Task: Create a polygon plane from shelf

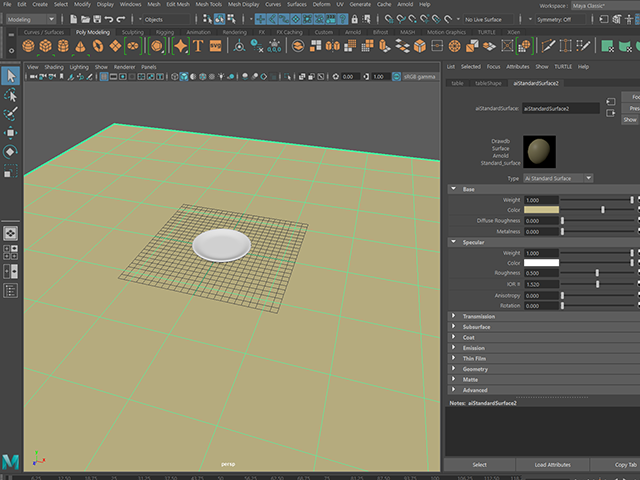Action: click(x=116, y=46)
